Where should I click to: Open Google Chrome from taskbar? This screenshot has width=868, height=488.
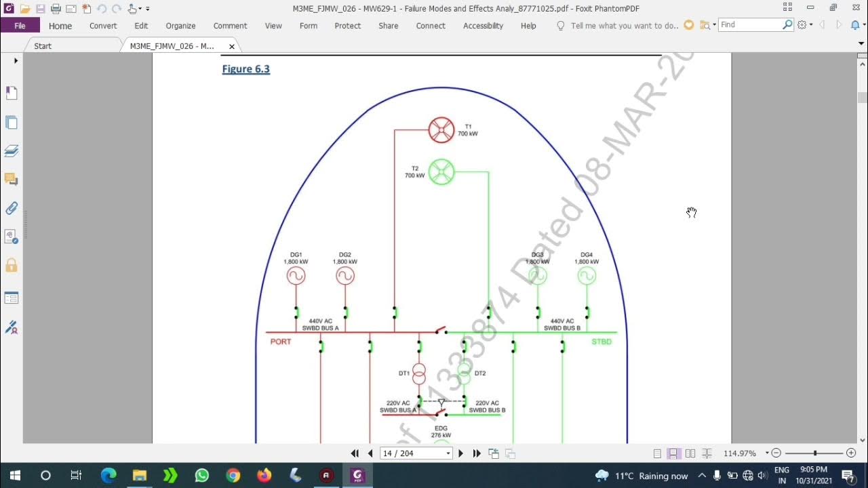233,475
